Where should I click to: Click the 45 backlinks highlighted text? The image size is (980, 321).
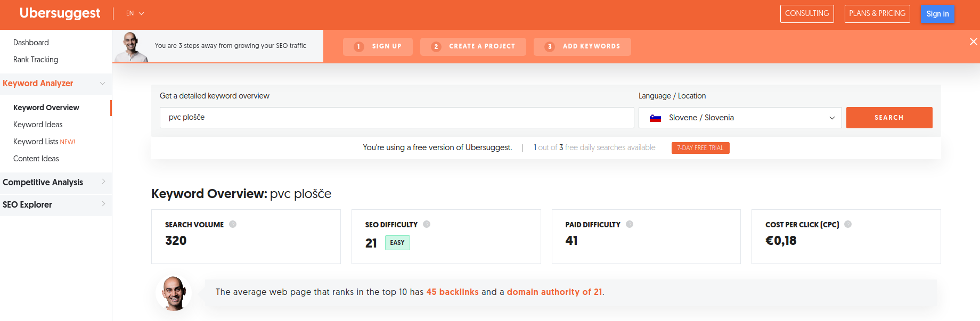click(x=452, y=292)
